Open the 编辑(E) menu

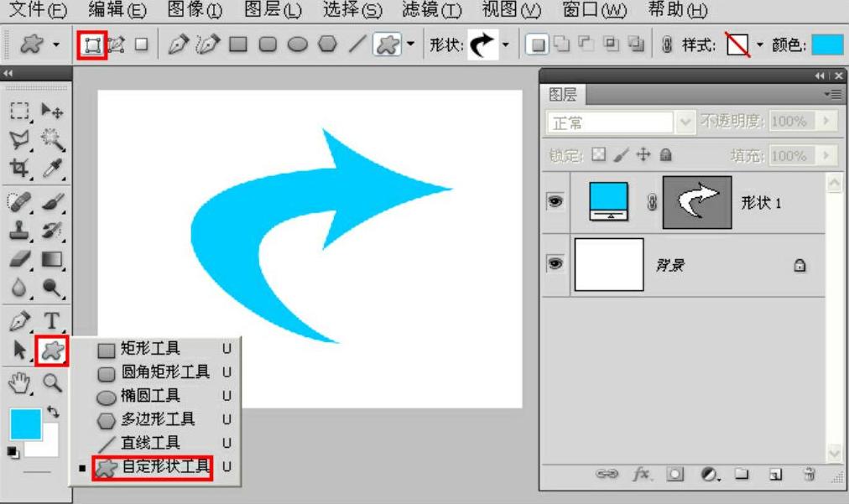coord(117,10)
